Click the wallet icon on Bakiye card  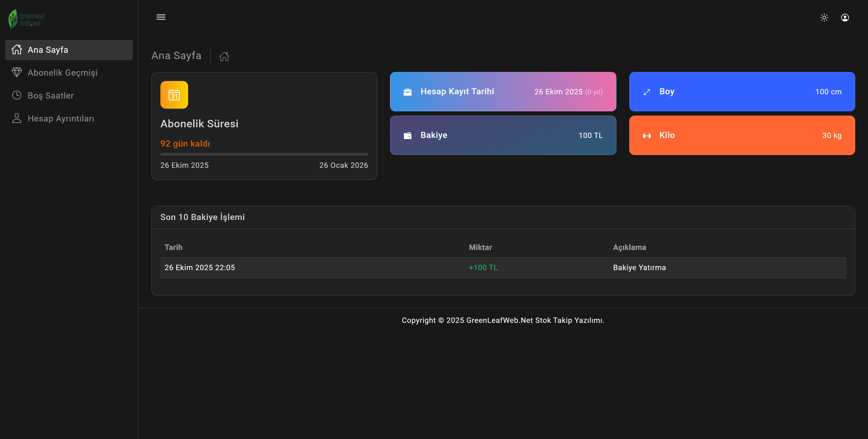coord(407,135)
